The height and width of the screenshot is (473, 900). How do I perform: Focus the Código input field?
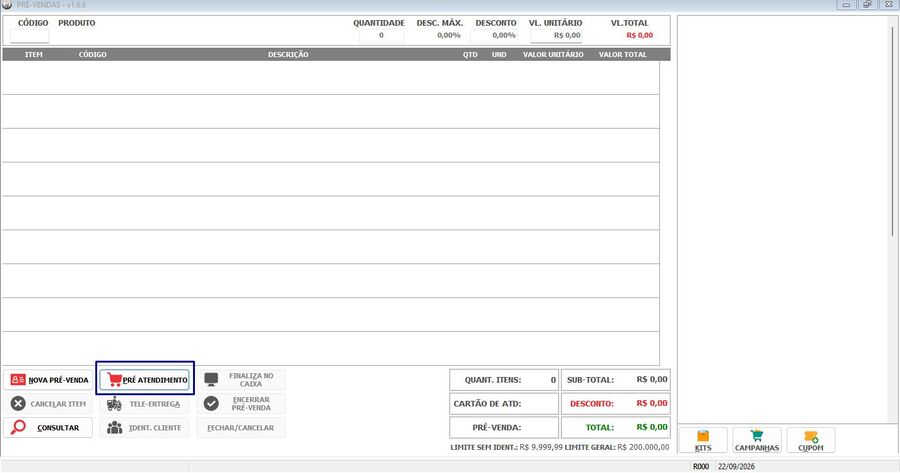30,36
